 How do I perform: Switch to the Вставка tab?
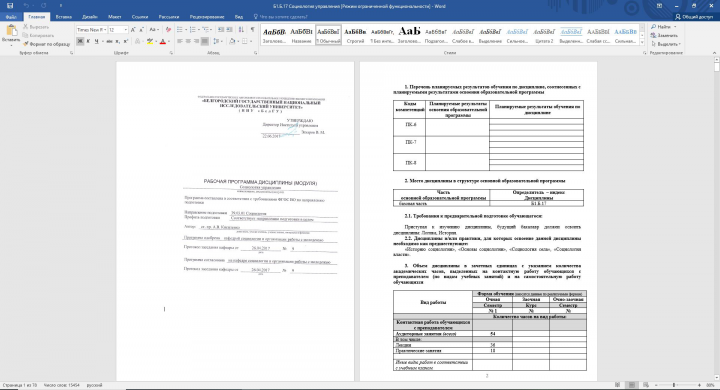tap(63, 17)
